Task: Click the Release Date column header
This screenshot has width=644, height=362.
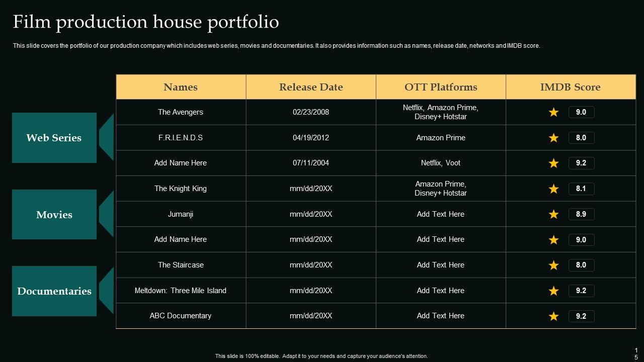Action: [311, 87]
